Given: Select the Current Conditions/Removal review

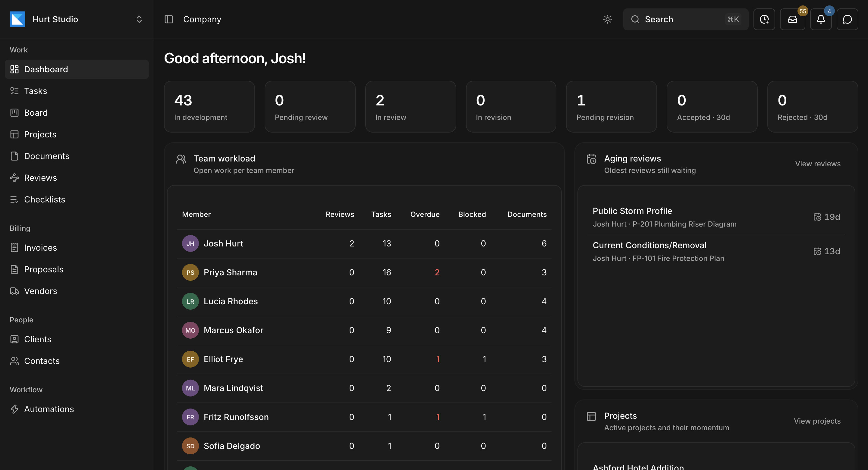Looking at the screenshot, I should click(716, 251).
